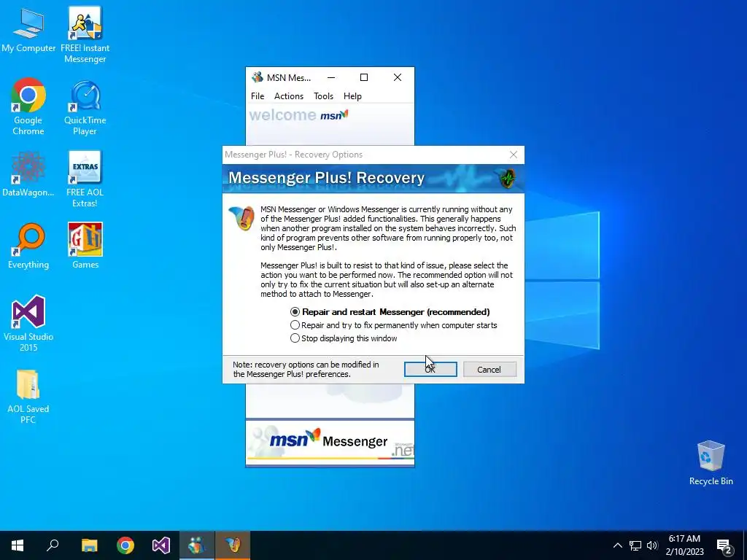Open FREE AOL Extras! shortcut

[x=85, y=179]
